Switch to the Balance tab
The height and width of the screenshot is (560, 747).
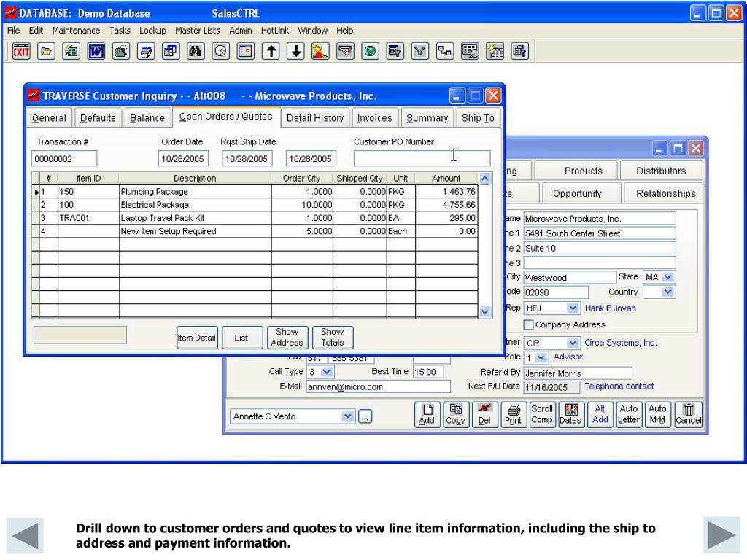[147, 118]
